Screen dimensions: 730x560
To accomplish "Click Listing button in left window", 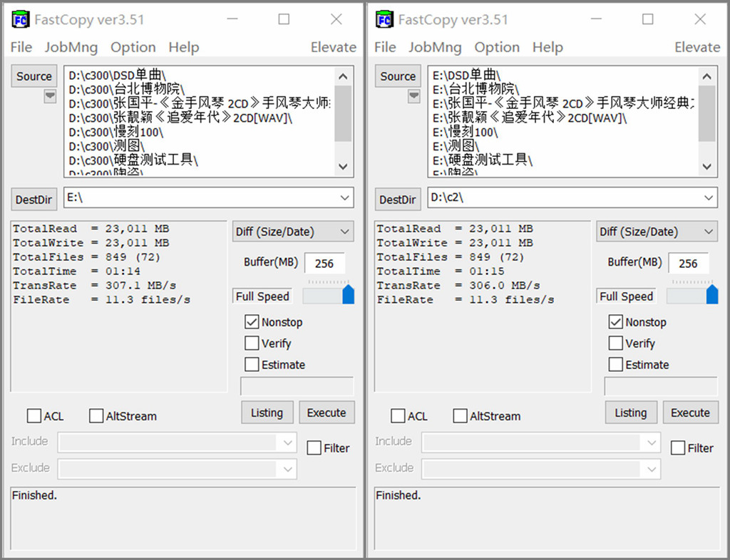I will (x=267, y=413).
